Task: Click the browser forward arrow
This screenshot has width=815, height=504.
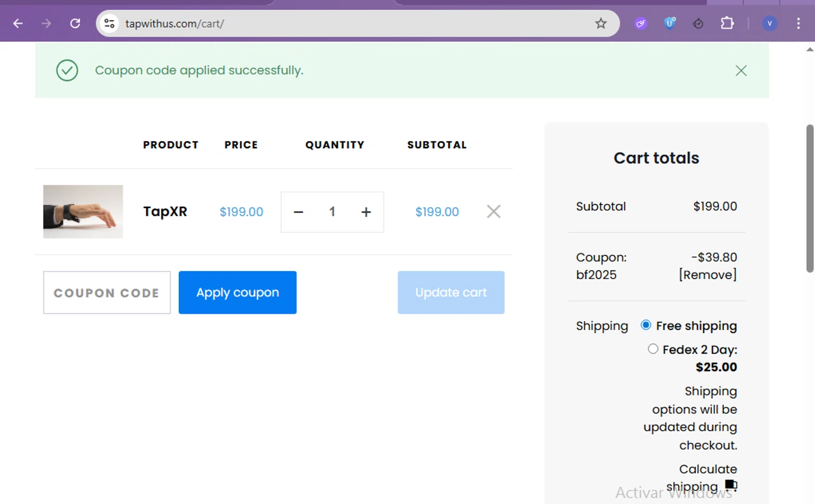Action: (47, 23)
